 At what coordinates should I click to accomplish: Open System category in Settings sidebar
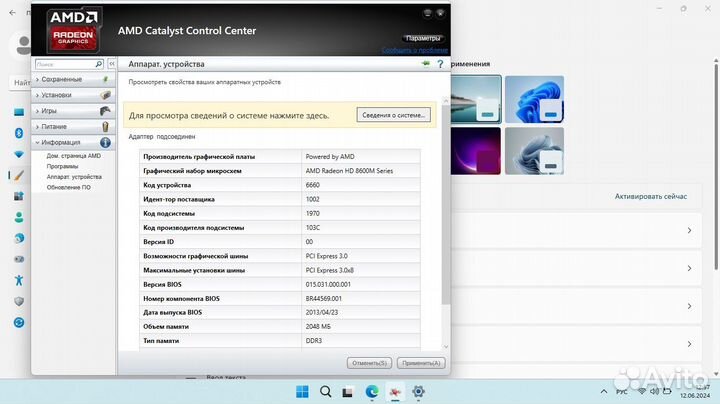19,112
